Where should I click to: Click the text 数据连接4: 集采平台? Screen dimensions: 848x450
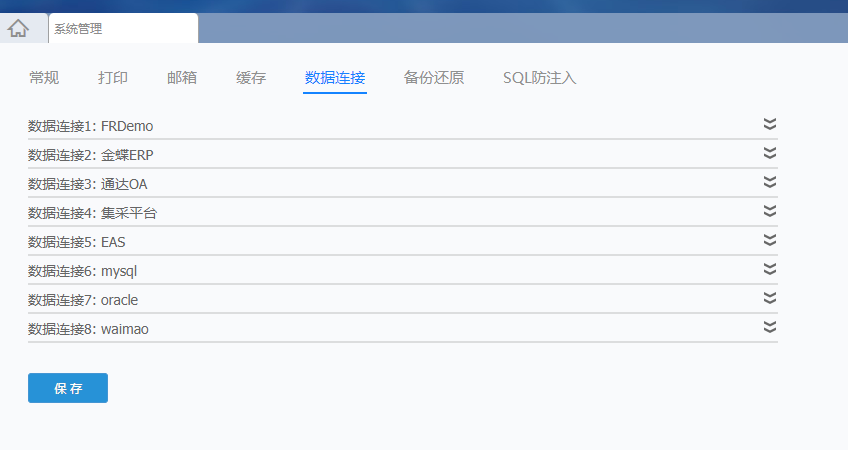[92, 213]
